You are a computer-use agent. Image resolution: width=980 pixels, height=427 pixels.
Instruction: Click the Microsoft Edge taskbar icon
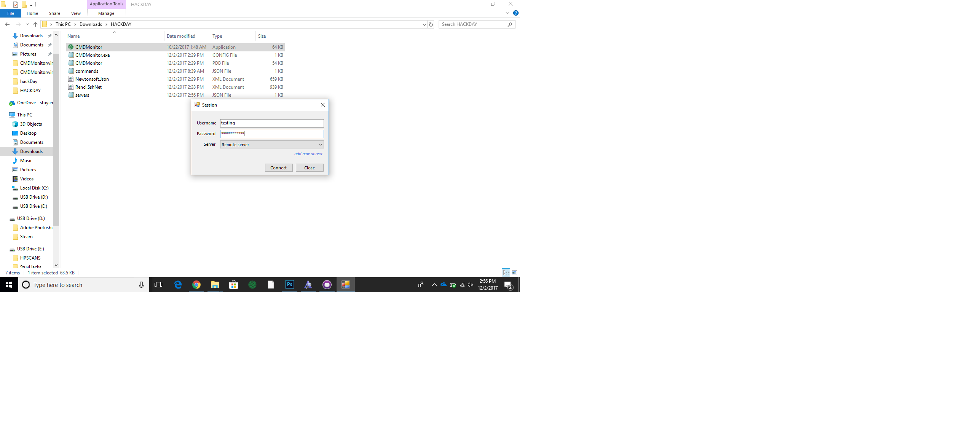(178, 285)
